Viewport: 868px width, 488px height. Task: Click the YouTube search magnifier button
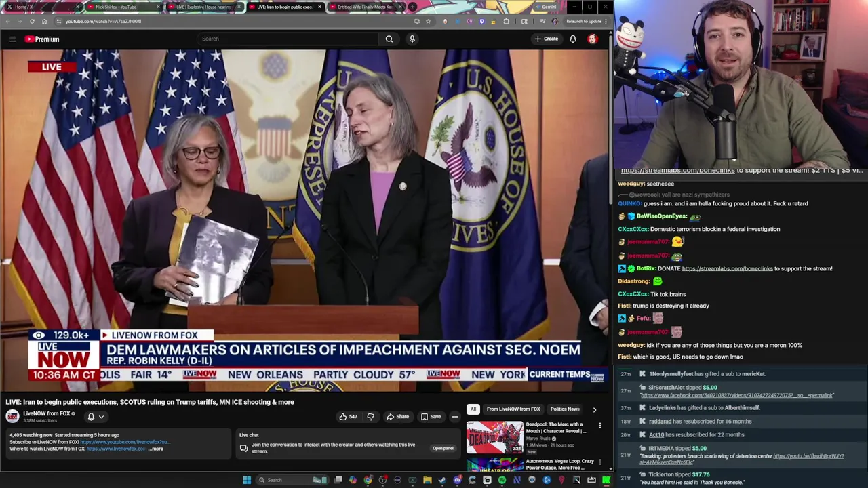point(389,39)
